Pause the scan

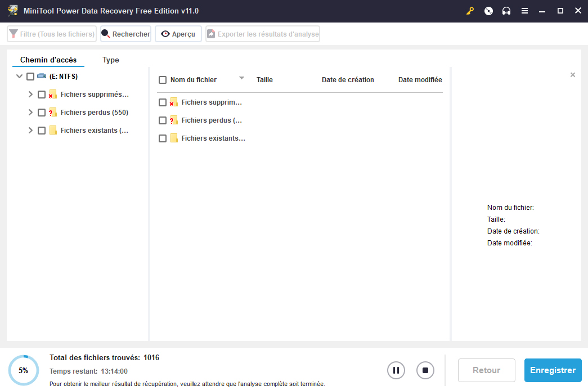click(x=396, y=370)
